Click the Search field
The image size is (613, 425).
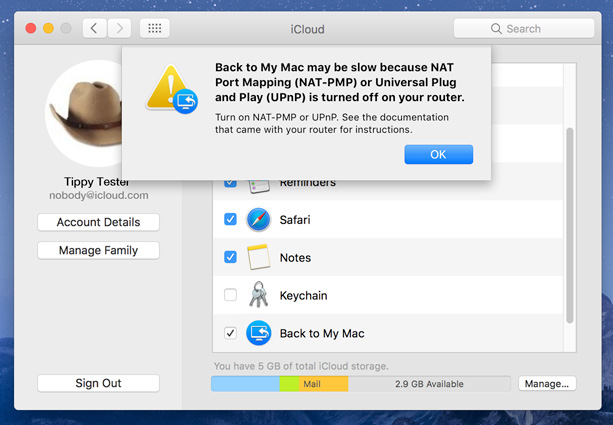coord(524,29)
